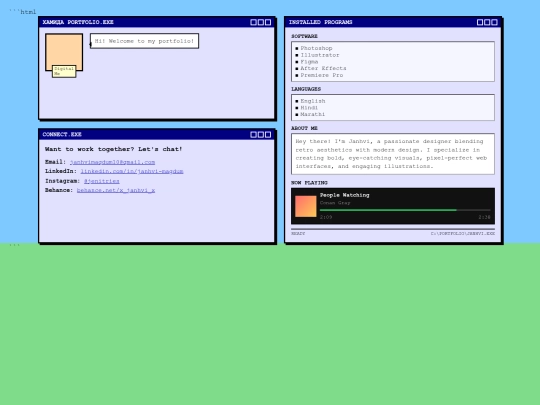Click the "LinkedIn:" label
This screenshot has width=540, height=405.
(61, 171)
